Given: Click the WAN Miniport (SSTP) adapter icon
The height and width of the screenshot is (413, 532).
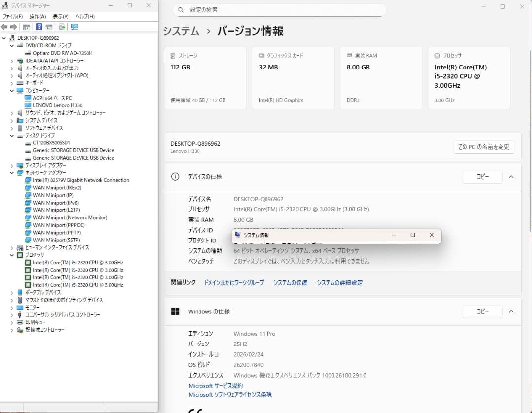Looking at the screenshot, I should (28, 240).
